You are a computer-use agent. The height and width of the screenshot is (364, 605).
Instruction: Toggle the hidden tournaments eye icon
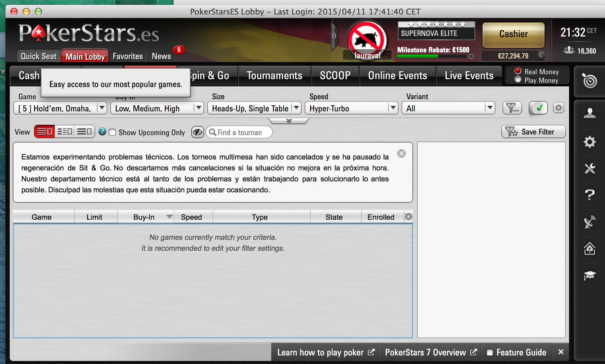(198, 132)
